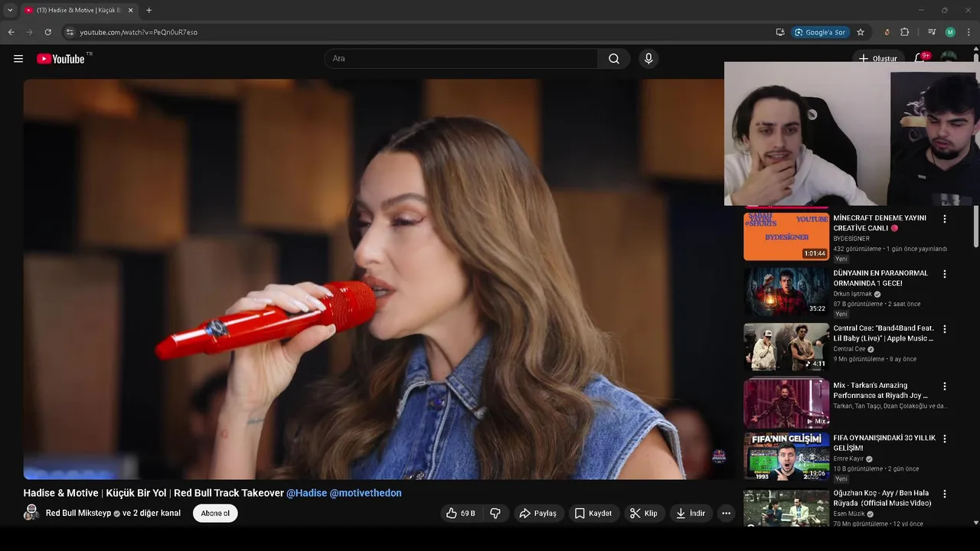The height and width of the screenshot is (551, 980).
Task: Open options menu for Central Cee video
Action: point(944,329)
